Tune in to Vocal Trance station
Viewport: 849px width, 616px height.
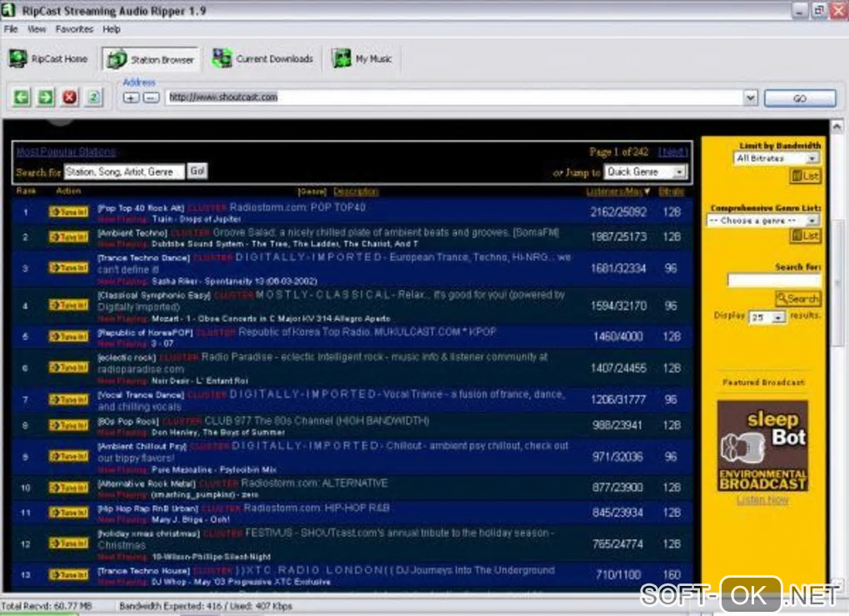(68, 400)
